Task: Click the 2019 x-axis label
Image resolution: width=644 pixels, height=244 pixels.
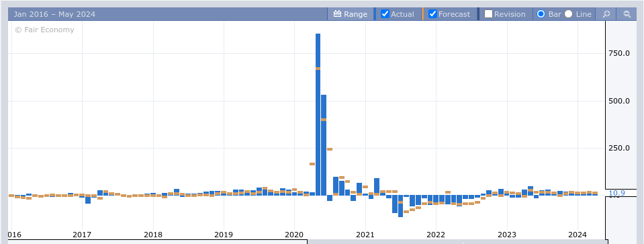Action: 224,235
